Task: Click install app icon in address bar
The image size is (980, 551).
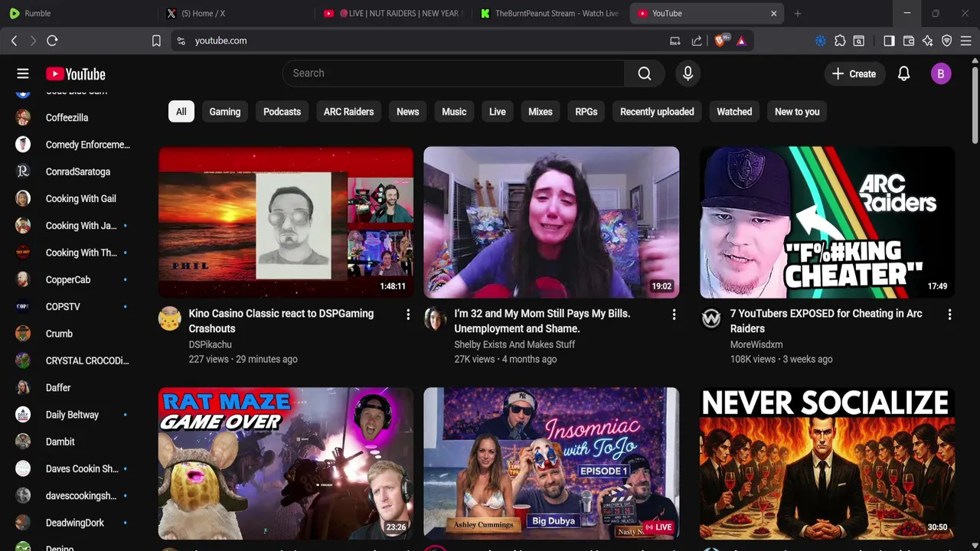Action: click(x=675, y=41)
